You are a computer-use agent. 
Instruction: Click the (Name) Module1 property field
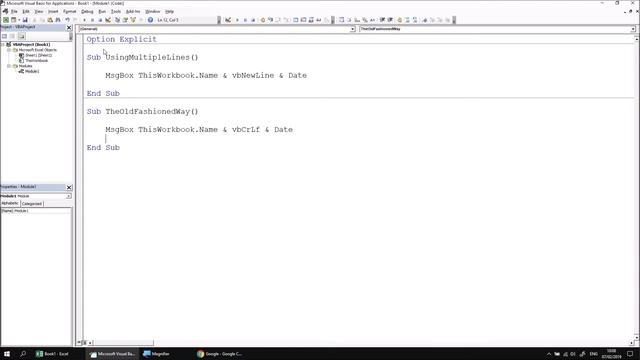36,211
